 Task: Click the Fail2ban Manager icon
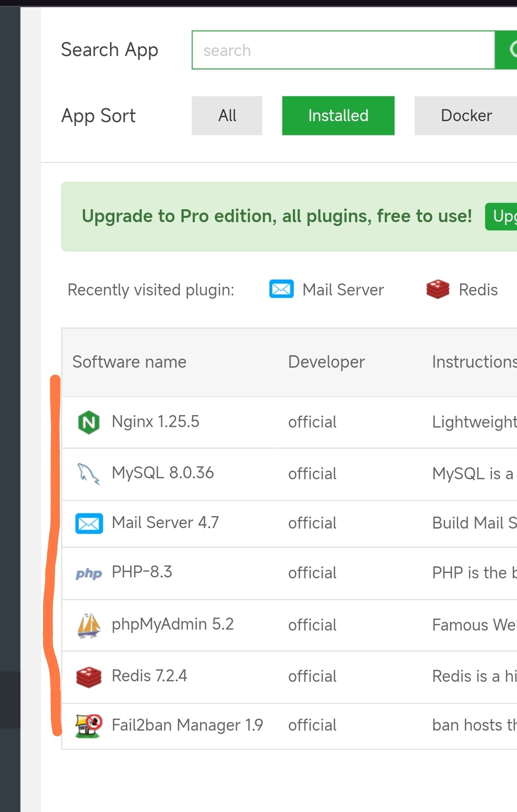coord(89,726)
